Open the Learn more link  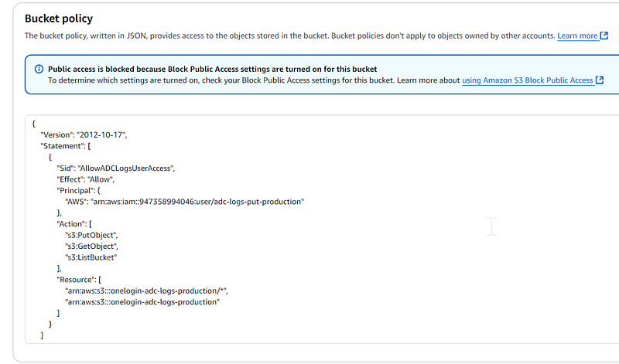point(577,36)
